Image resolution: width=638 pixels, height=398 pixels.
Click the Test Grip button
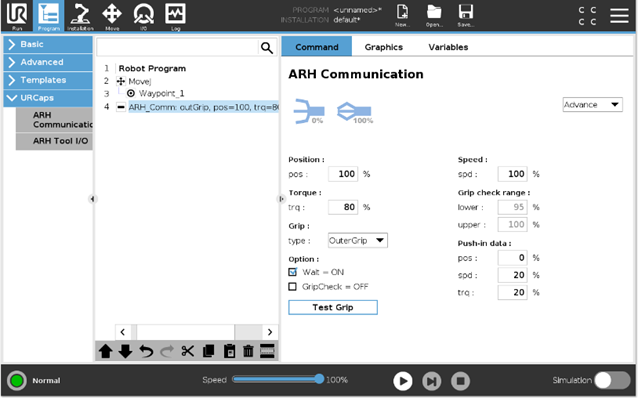click(x=333, y=307)
